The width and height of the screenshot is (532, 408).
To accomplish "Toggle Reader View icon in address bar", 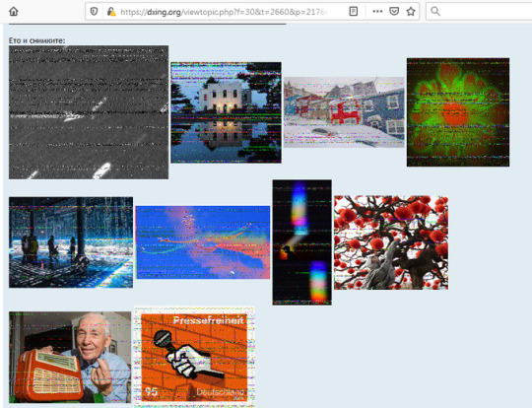I will point(354,12).
